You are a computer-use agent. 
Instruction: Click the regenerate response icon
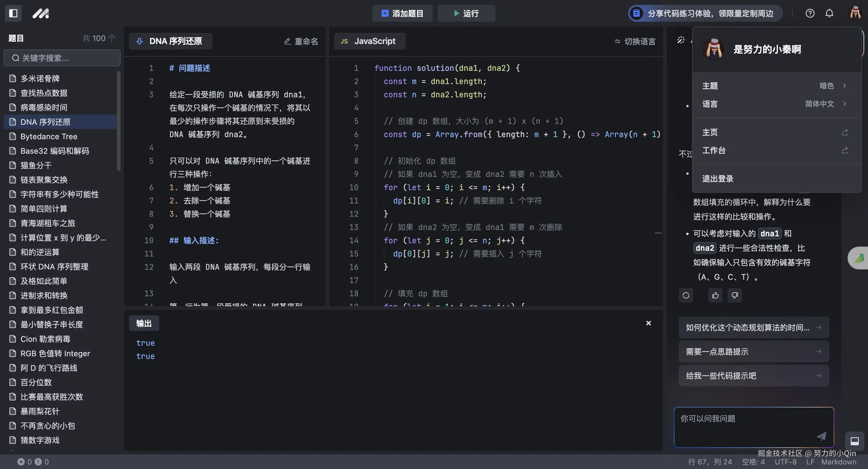[x=686, y=295]
